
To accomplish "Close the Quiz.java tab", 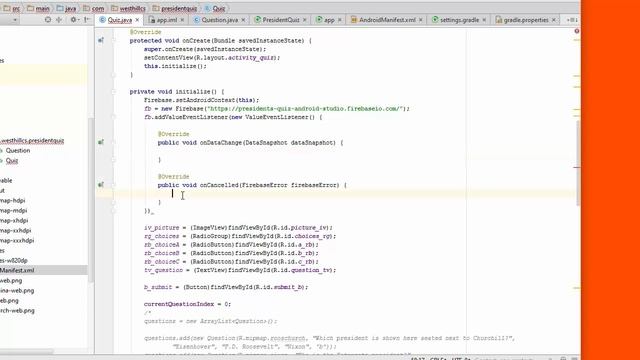I will point(137,20).
